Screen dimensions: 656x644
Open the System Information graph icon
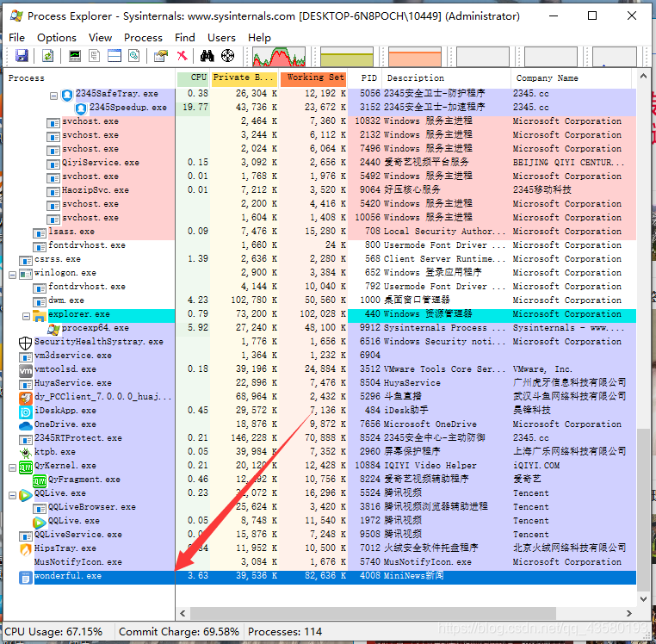[75, 56]
